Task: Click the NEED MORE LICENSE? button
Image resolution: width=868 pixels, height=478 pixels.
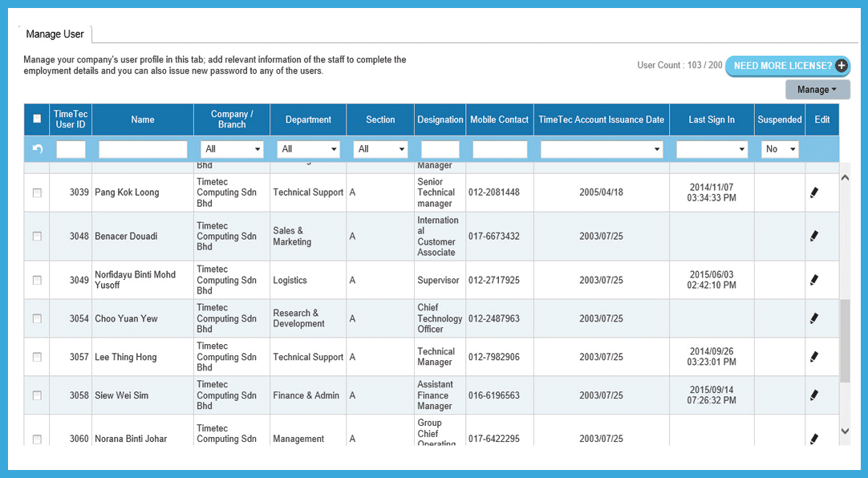Action: point(788,66)
